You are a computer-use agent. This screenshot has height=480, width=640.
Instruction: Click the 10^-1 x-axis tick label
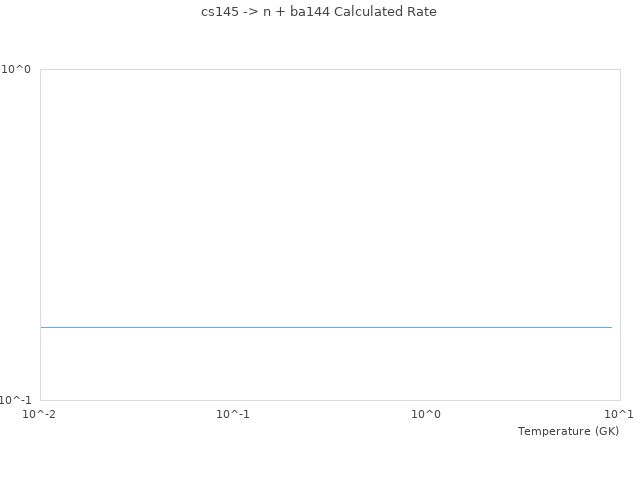(233, 414)
